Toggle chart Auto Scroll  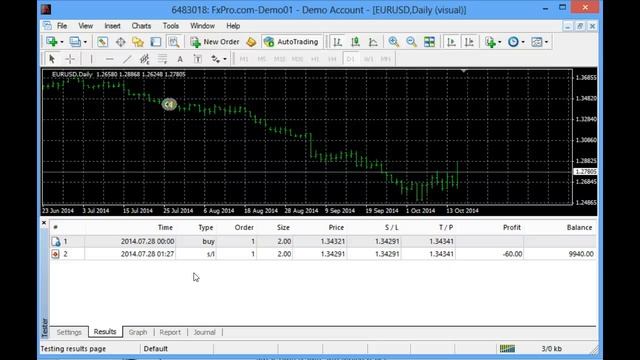coord(451,42)
